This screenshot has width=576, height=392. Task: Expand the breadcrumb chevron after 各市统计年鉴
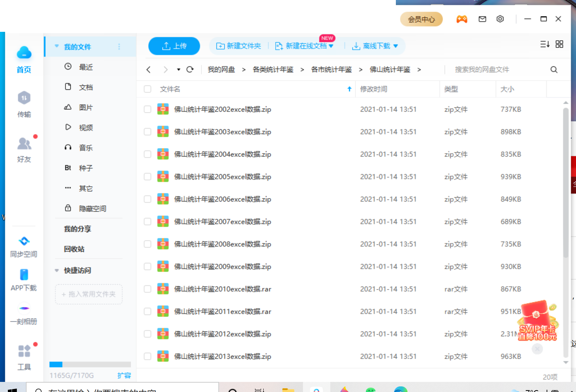(x=361, y=70)
